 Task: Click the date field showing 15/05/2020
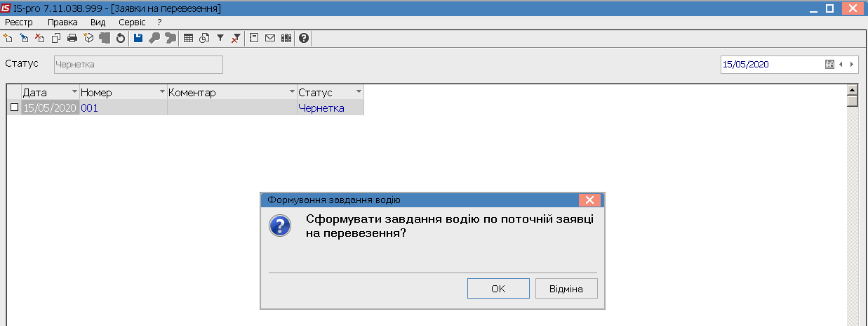[x=772, y=64]
